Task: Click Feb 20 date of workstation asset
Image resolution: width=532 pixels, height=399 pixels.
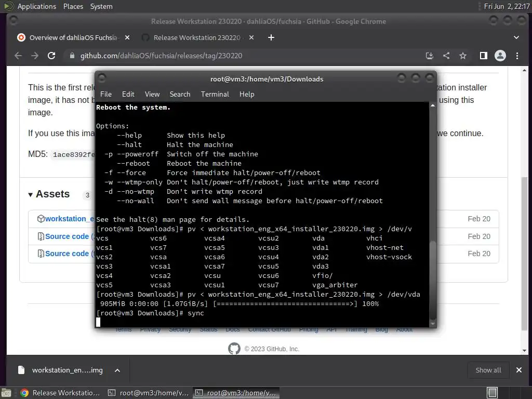Action: pos(478,219)
